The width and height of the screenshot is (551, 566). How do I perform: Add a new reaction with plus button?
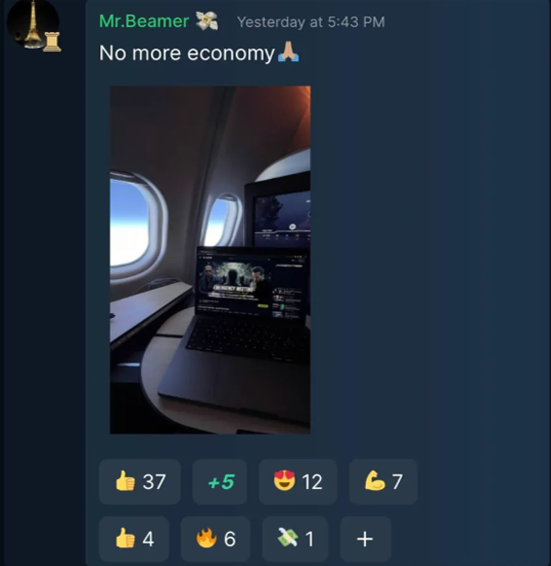365,539
